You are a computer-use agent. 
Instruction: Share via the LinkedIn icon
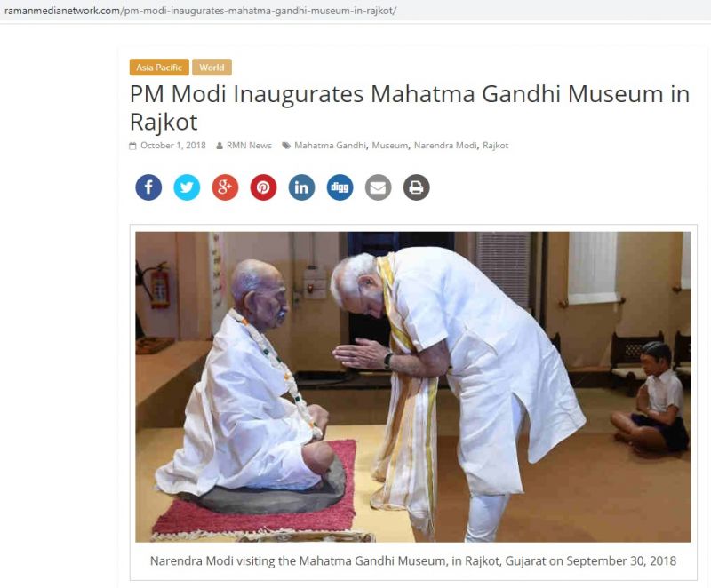(x=301, y=187)
